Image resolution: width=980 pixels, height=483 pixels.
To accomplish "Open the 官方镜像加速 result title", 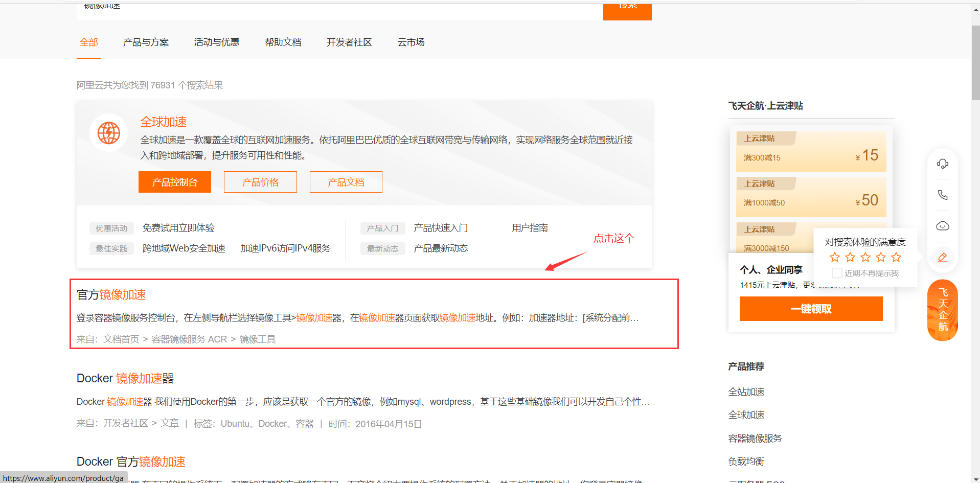I will (111, 295).
